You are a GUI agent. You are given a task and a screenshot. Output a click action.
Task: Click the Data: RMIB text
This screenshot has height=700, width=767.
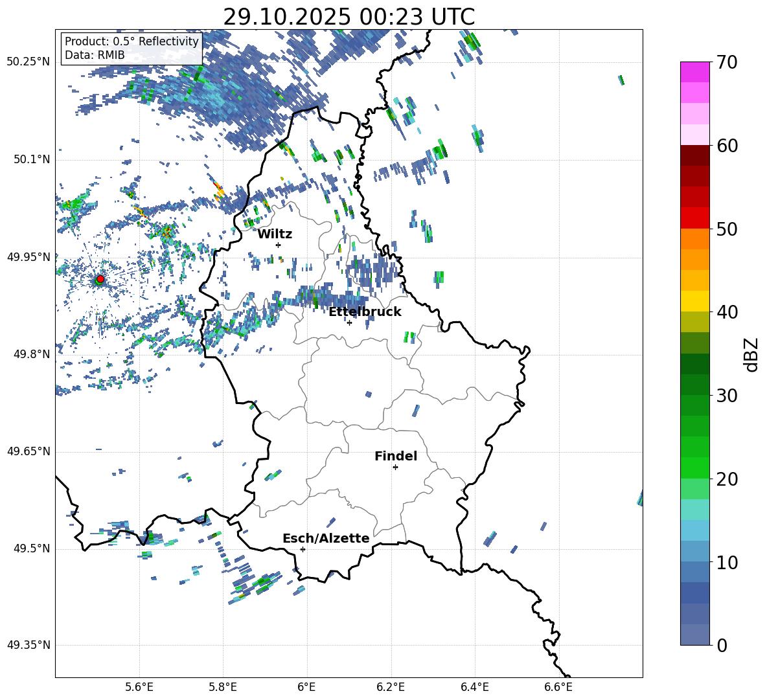point(95,55)
